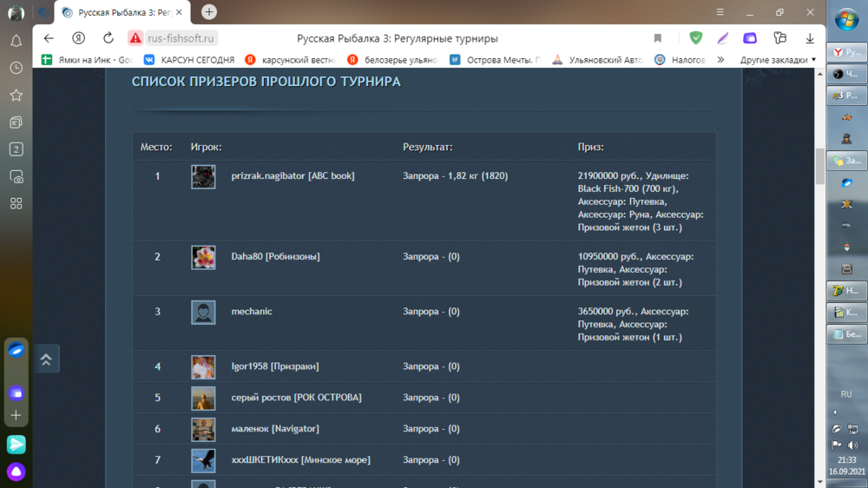Open the browser hamburger menu

720,12
